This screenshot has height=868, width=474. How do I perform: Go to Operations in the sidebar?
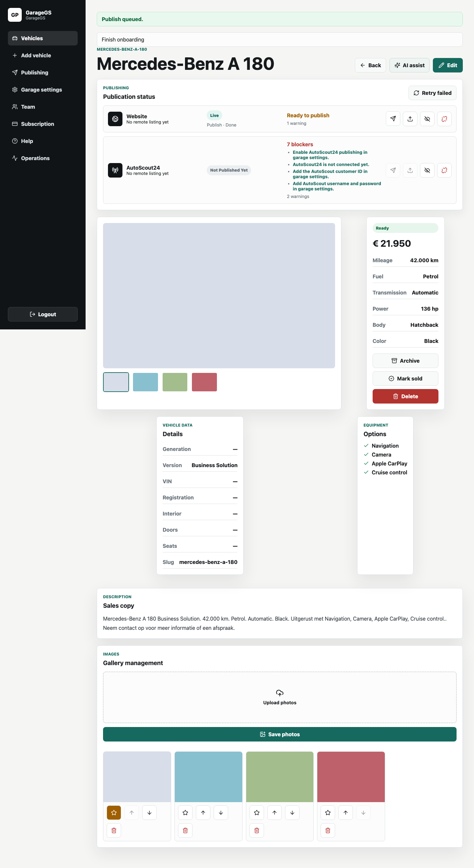(43, 158)
